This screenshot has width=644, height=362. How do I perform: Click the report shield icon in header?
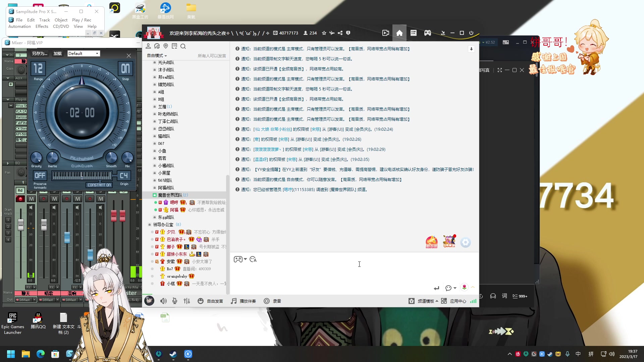coord(348,33)
